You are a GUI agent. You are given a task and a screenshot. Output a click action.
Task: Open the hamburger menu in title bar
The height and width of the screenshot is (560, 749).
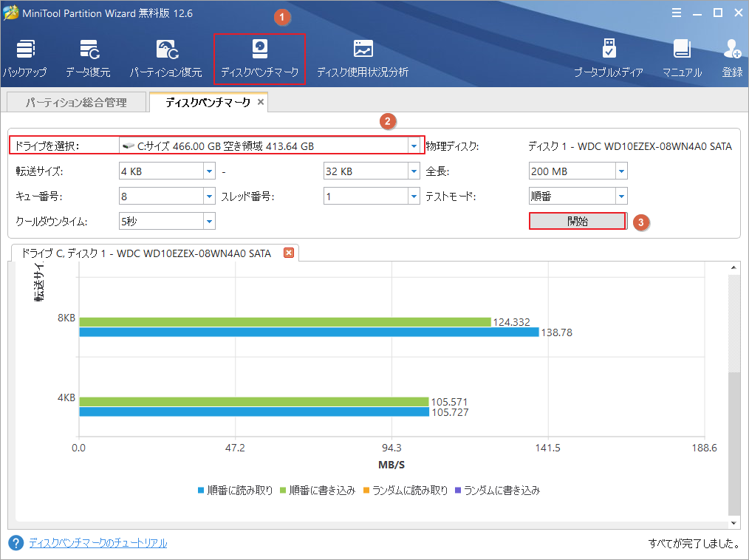coord(677,13)
